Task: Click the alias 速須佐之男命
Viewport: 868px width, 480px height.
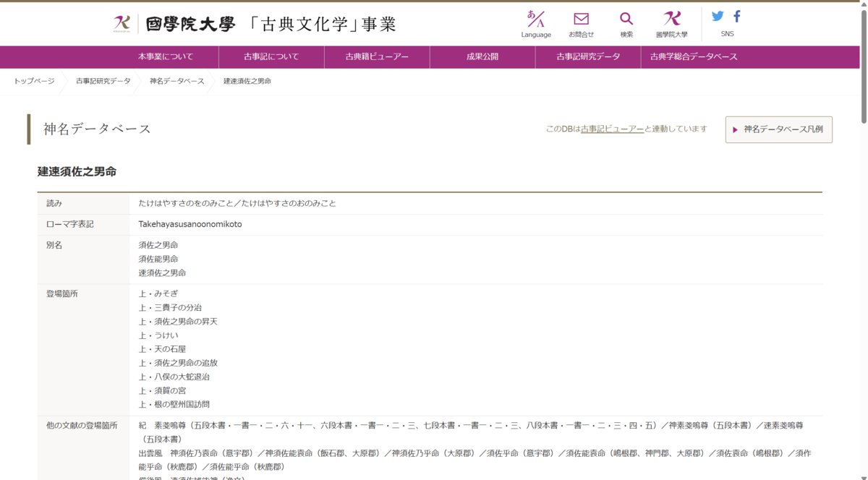Action: point(163,273)
